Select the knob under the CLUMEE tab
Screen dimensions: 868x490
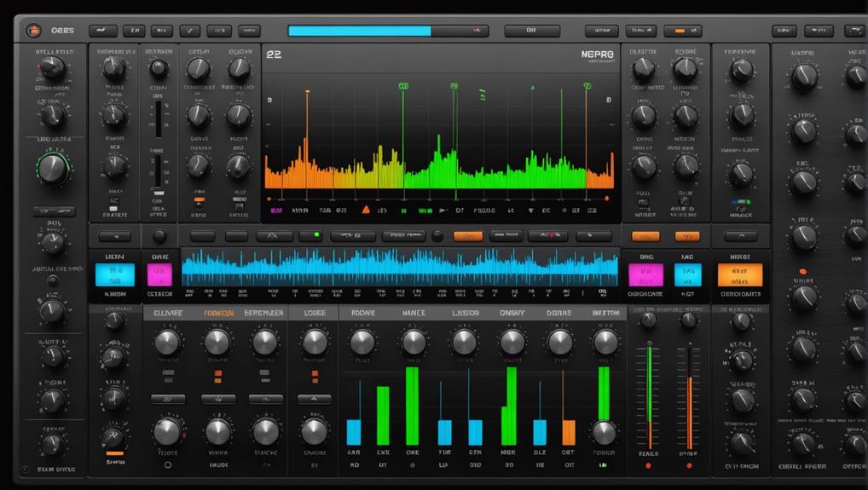click(x=167, y=343)
